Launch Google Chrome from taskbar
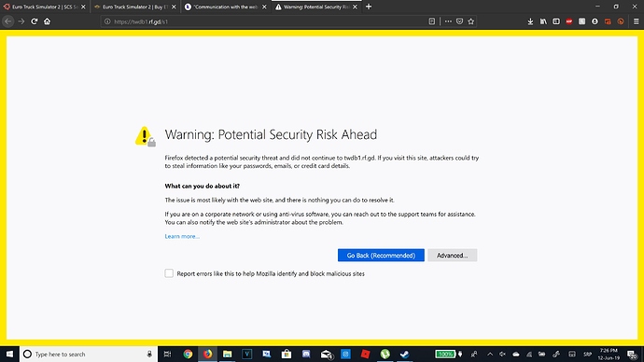644x362 pixels. coord(188,354)
